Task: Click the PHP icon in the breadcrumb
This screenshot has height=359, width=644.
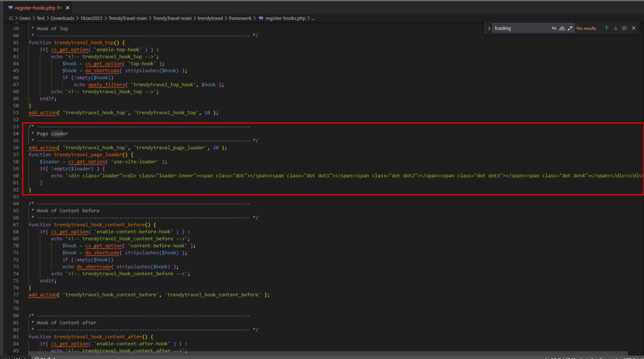Action: [261, 18]
